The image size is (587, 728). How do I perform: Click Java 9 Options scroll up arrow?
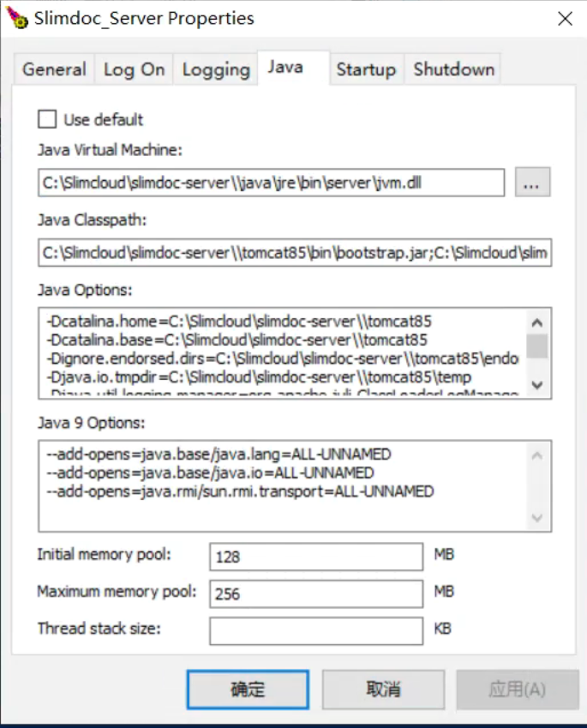(537, 455)
